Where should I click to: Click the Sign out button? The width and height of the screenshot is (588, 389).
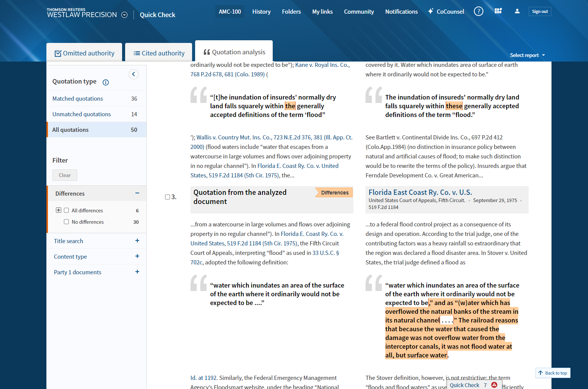click(540, 11)
